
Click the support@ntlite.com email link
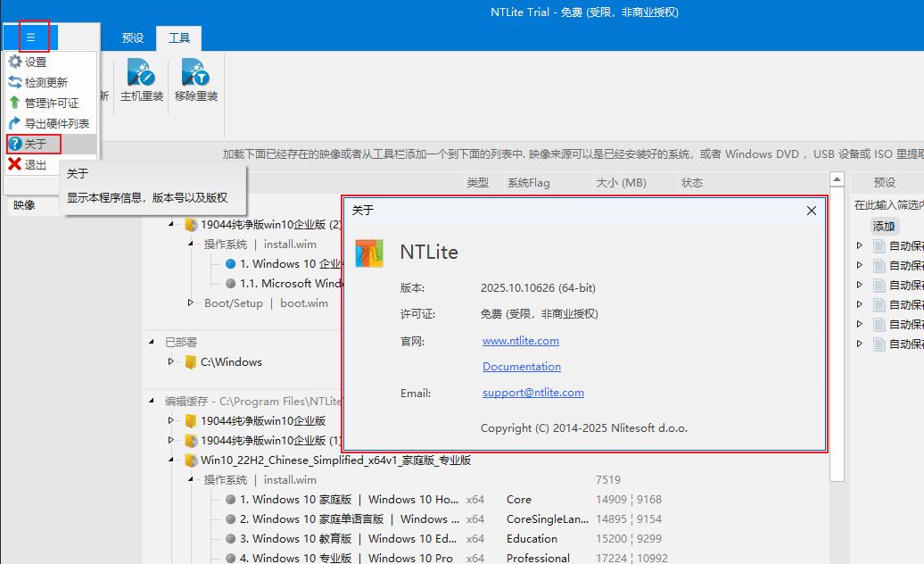pos(533,393)
